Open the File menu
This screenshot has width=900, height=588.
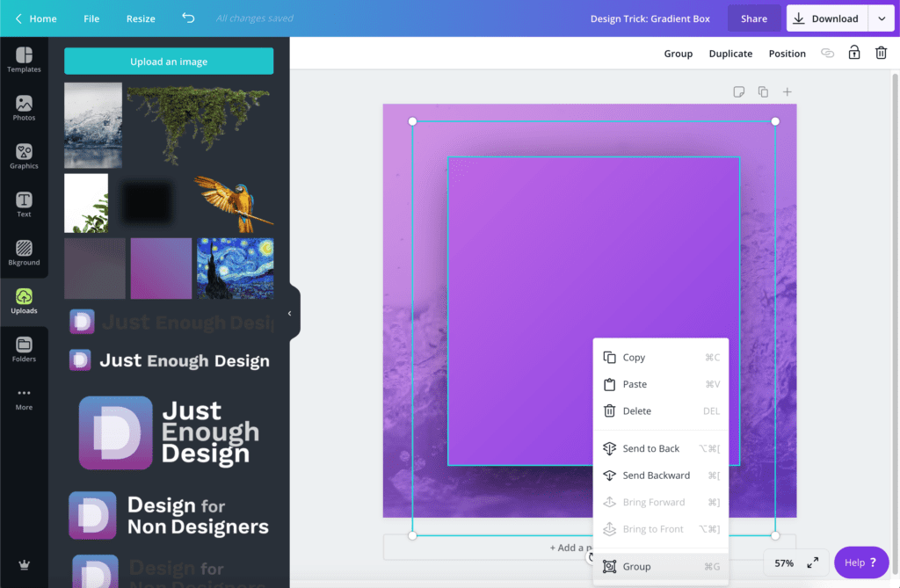pyautogui.click(x=91, y=18)
